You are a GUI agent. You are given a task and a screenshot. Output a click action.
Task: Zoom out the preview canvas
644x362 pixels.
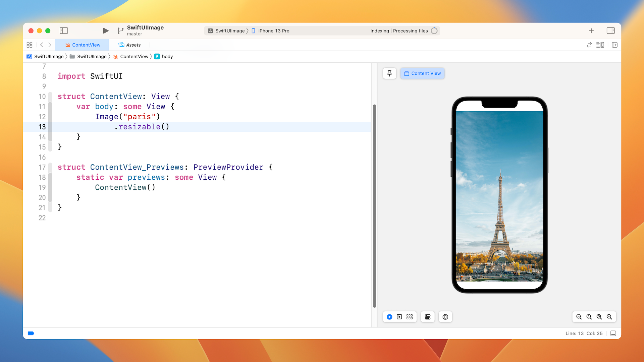coord(579,317)
